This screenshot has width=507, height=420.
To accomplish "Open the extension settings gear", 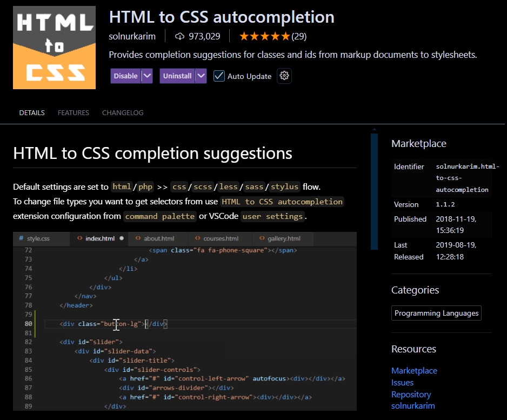I will point(284,76).
